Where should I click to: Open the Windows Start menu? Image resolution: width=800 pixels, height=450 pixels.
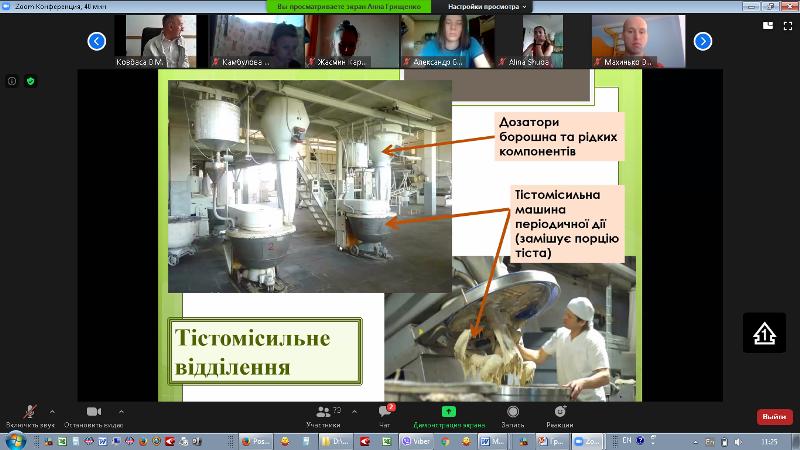pyautogui.click(x=15, y=441)
